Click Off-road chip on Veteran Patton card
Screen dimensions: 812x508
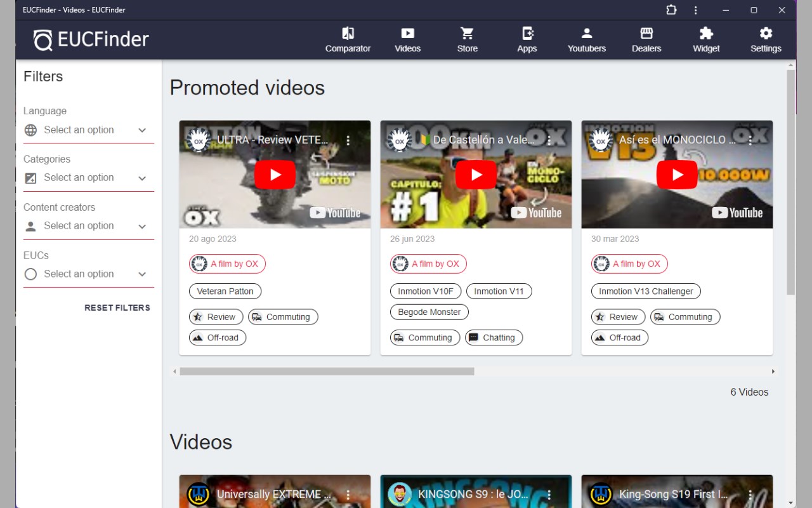tap(218, 338)
